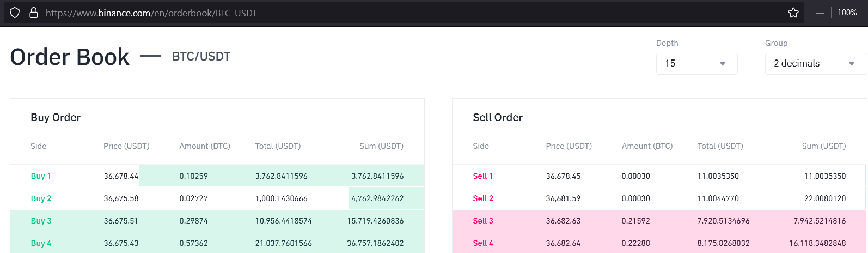Click sell amount 0.21592
The width and height of the screenshot is (868, 253).
click(x=635, y=221)
